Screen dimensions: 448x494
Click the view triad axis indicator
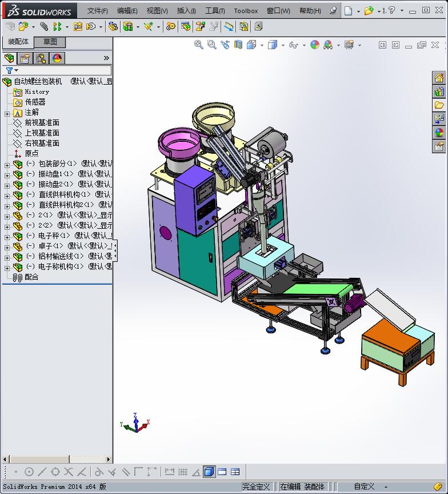(135, 423)
